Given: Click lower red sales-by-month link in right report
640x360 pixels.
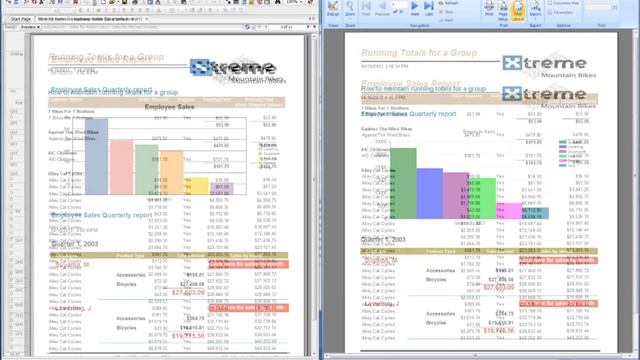Looking at the screenshot, I should pyautogui.click(x=558, y=303).
